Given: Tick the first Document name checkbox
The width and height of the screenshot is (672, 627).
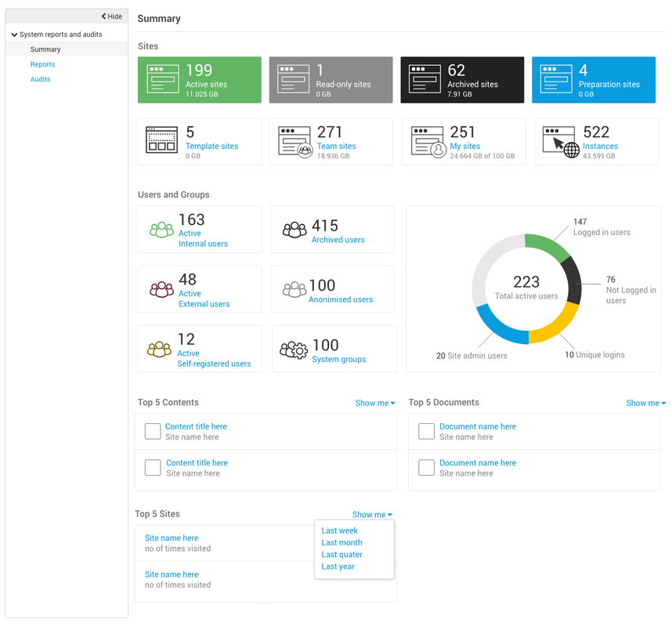Looking at the screenshot, I should coord(426,431).
